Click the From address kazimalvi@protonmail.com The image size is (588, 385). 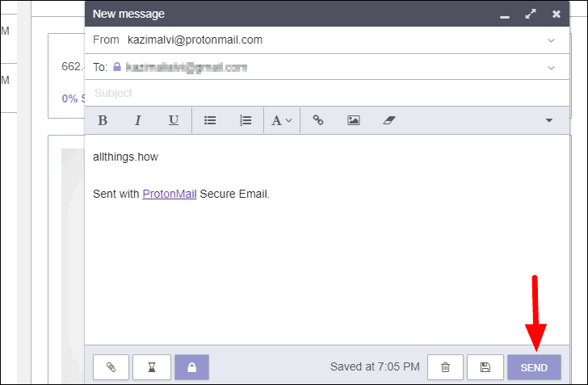[x=195, y=40]
